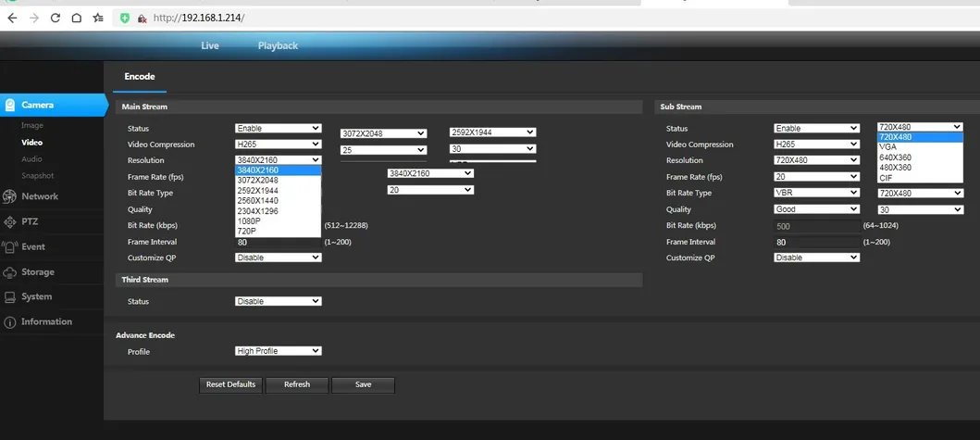Click the green shield icon in address bar
Screen dimensions: 980x440
125,19
